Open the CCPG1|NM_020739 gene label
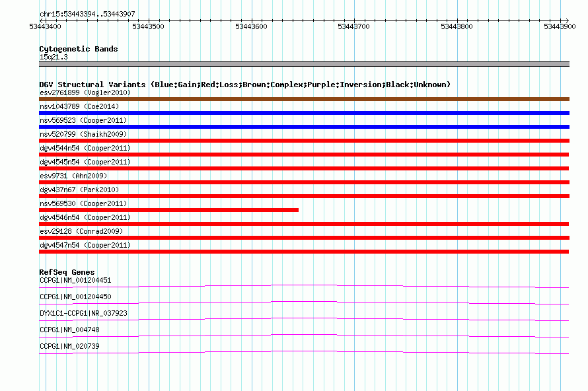The image size is (588, 391). 69,346
